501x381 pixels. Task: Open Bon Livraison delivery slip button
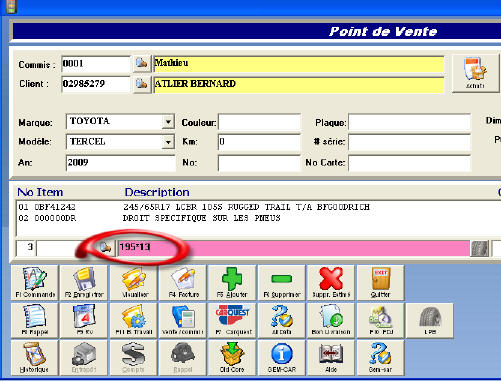331,320
